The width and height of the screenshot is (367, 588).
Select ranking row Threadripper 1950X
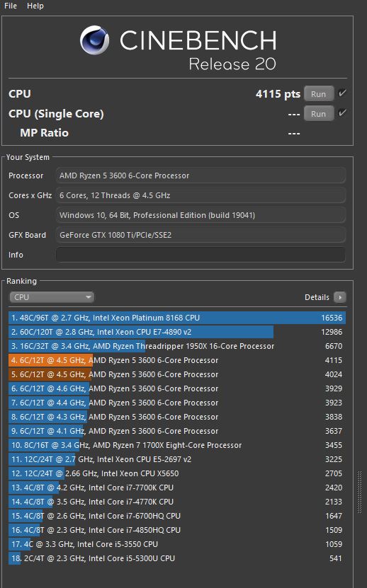pyautogui.click(x=177, y=346)
